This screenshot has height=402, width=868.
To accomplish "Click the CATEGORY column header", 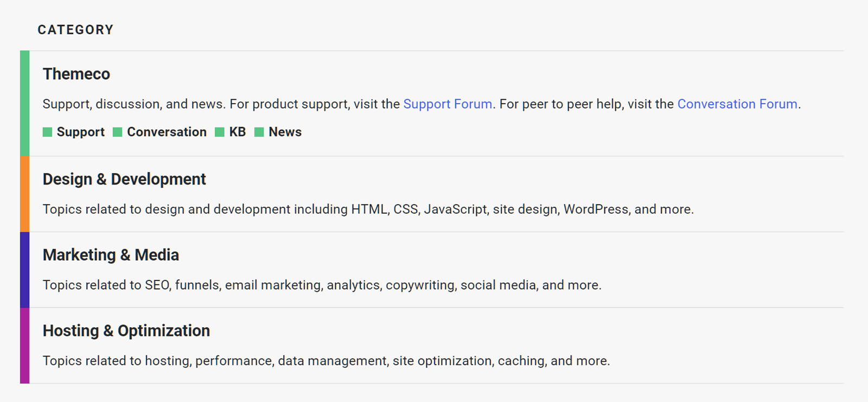I will (75, 30).
